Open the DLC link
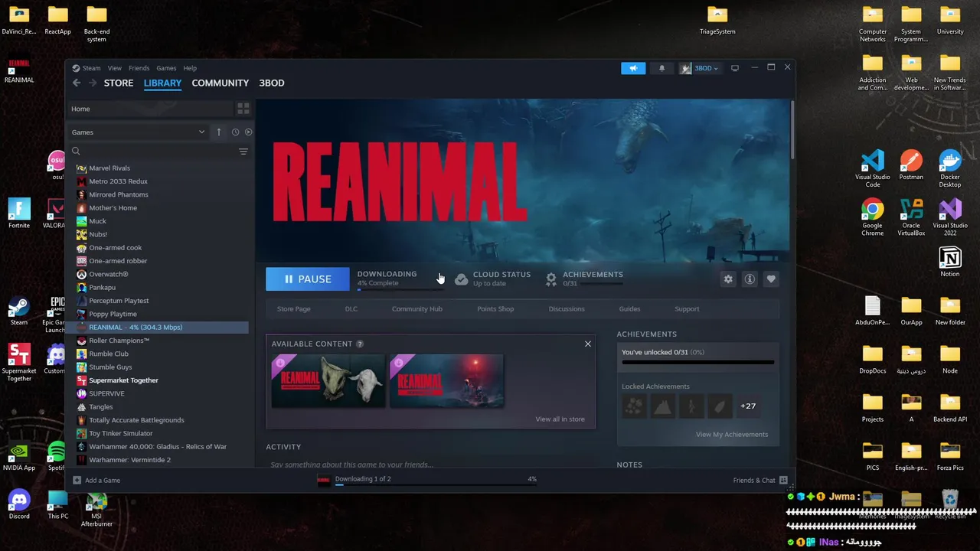 tap(351, 309)
